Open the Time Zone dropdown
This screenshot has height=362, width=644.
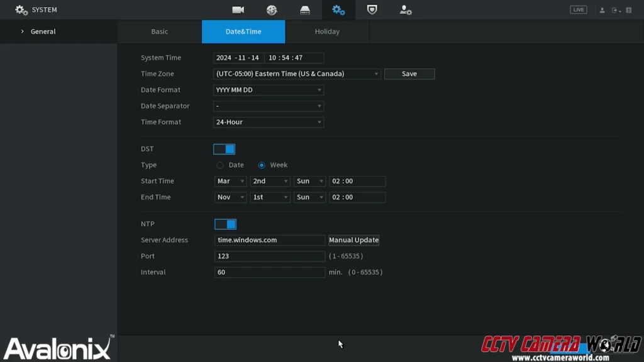click(x=297, y=74)
